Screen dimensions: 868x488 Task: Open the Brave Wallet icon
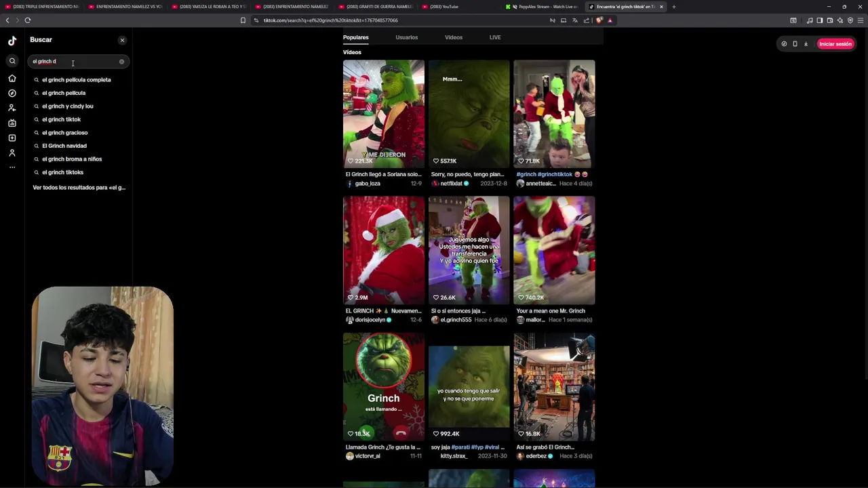830,20
